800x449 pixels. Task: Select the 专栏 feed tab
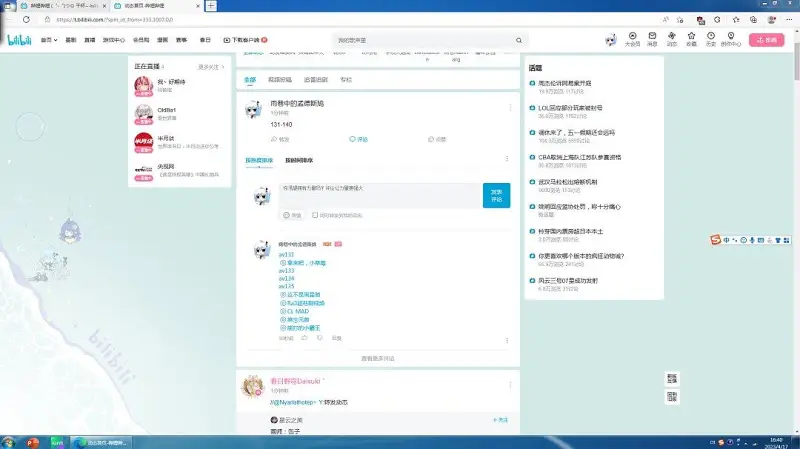click(x=346, y=80)
